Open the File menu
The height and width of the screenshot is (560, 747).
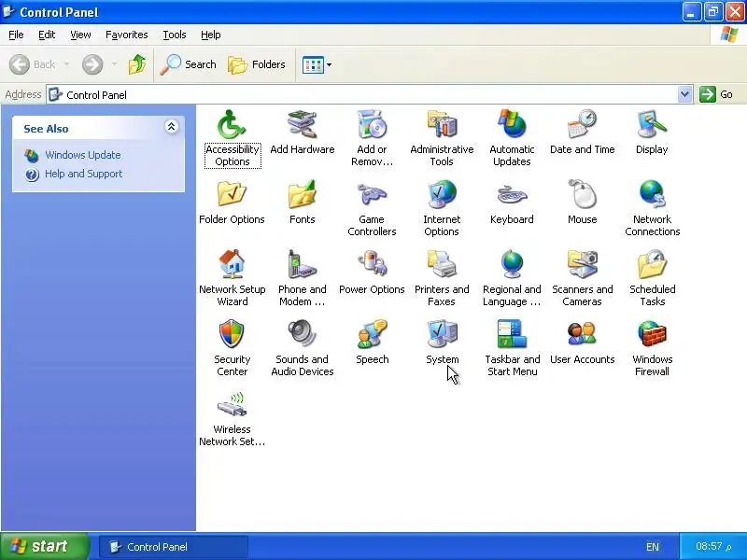click(16, 35)
